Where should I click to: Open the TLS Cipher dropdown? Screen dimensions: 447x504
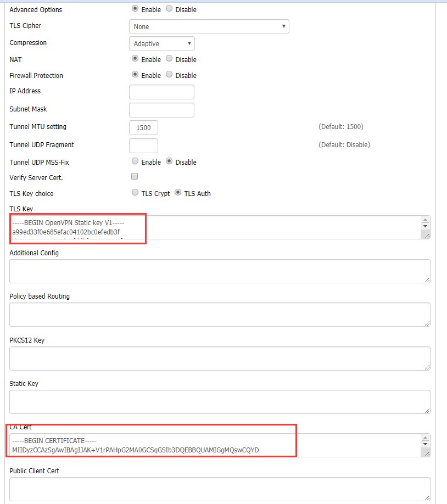209,26
